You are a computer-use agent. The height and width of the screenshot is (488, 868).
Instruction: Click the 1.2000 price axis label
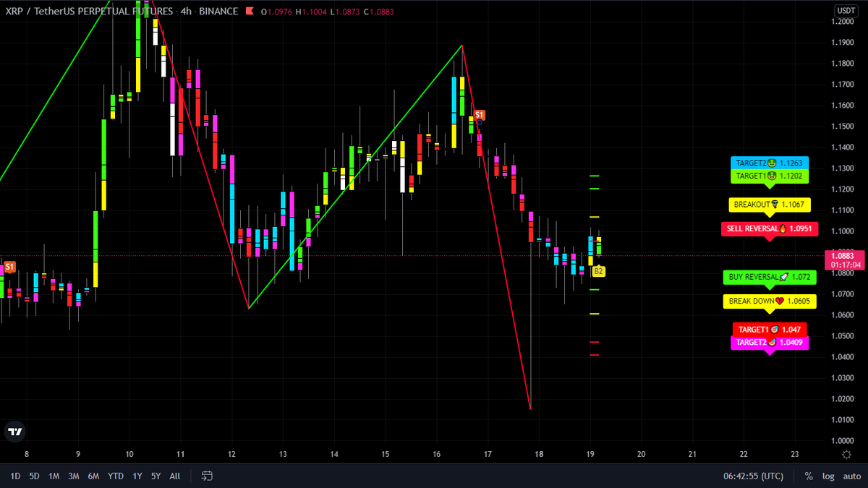[x=841, y=22]
